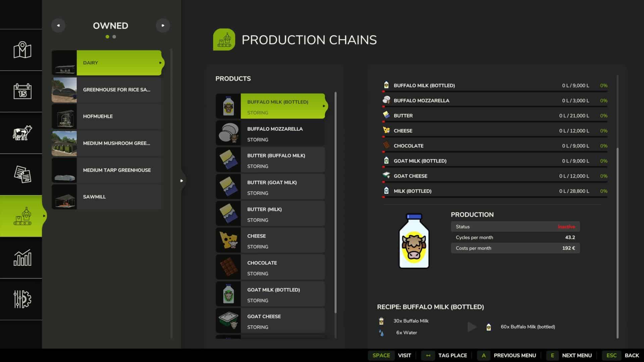
Task: Go to next Owned page arrow
Action: (163, 25)
